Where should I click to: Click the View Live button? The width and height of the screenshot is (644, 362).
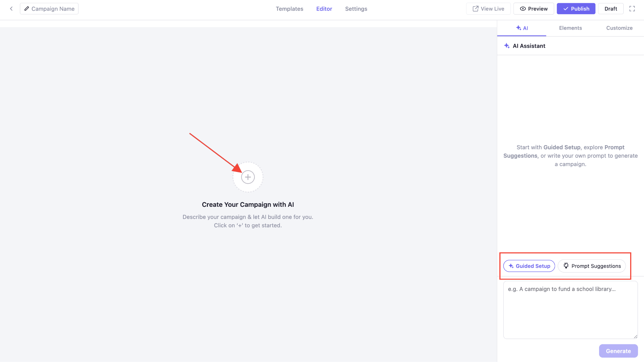(x=488, y=9)
